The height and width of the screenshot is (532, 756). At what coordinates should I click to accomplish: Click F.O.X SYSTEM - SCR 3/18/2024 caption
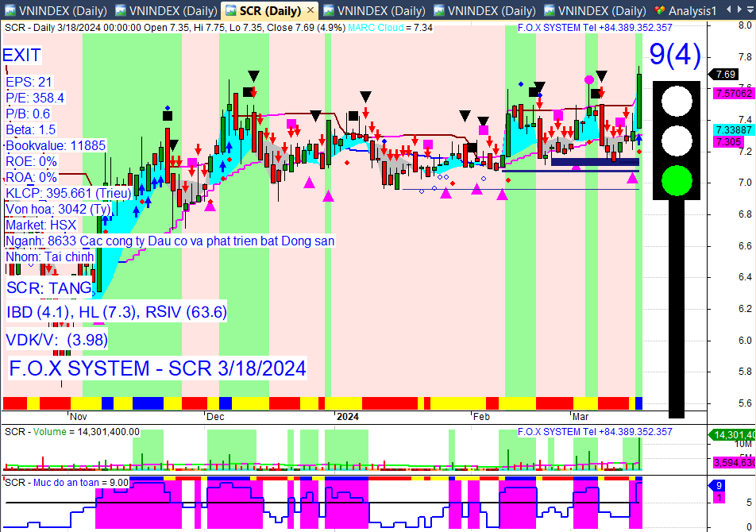[158, 368]
